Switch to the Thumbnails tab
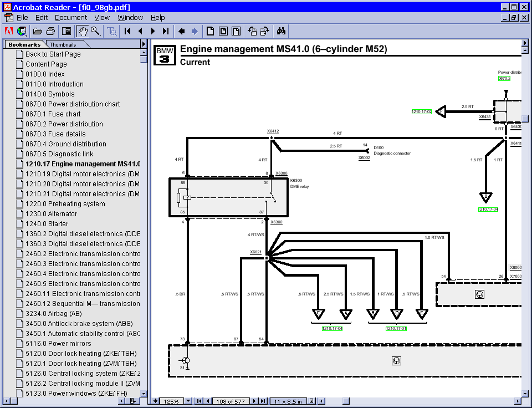Viewport: 532px width, 408px height. coord(64,44)
